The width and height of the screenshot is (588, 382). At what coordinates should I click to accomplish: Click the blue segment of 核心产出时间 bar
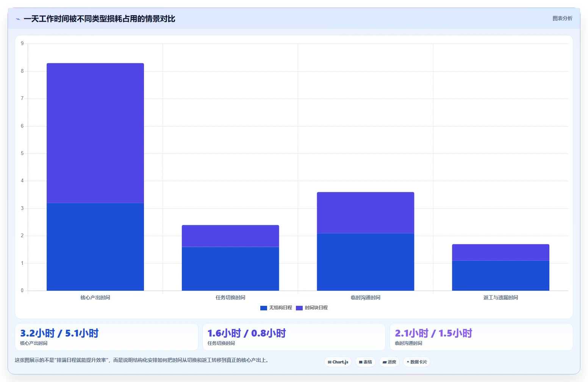click(x=95, y=247)
